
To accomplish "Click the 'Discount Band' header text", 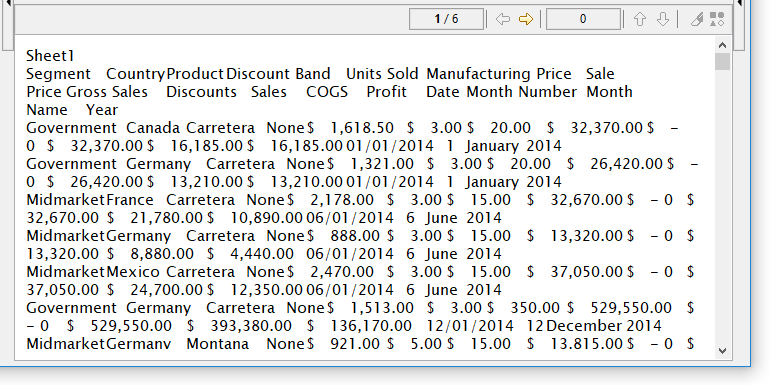I will [278, 74].
